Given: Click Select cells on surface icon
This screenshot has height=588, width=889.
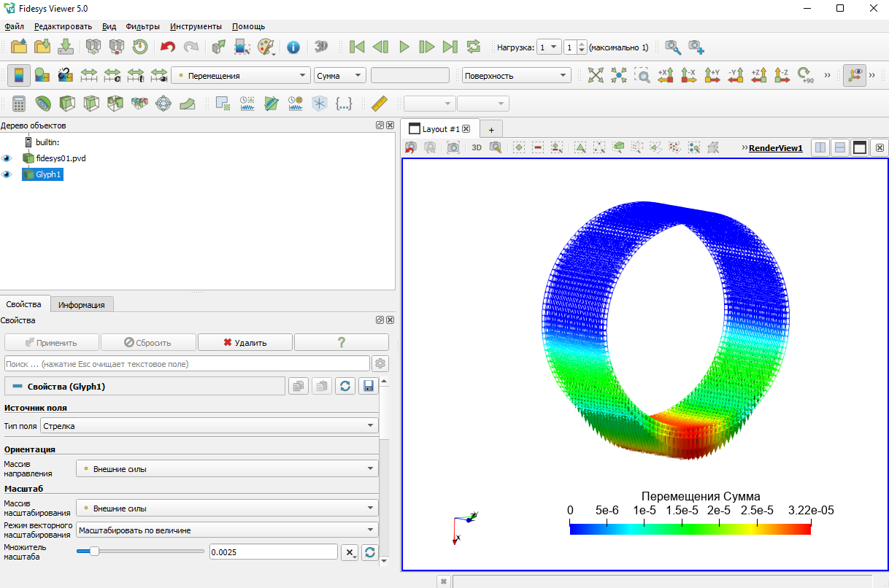Looking at the screenshot, I should pyautogui.click(x=580, y=147).
